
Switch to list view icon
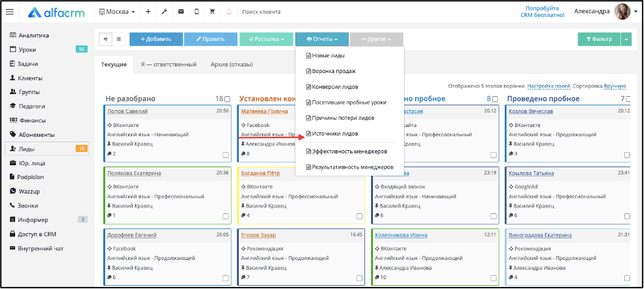(x=119, y=39)
